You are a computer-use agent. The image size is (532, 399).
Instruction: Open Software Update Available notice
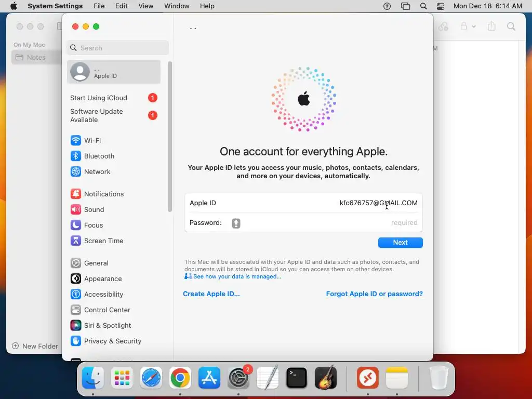coord(114,116)
